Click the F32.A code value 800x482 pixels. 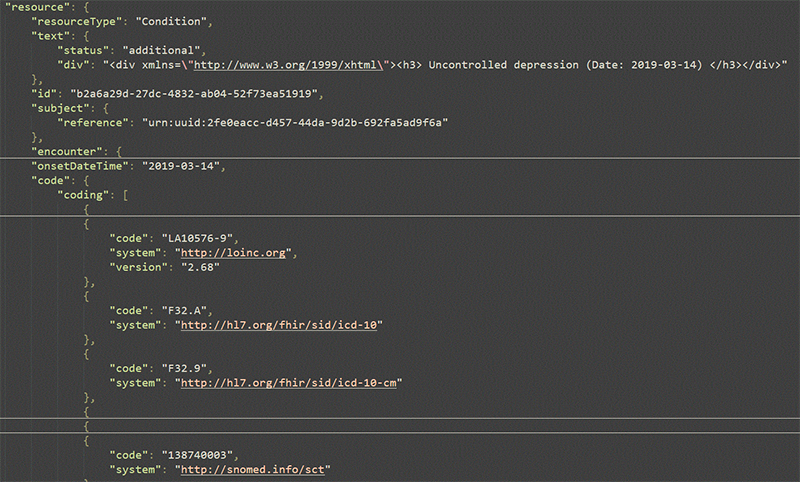pos(184,311)
